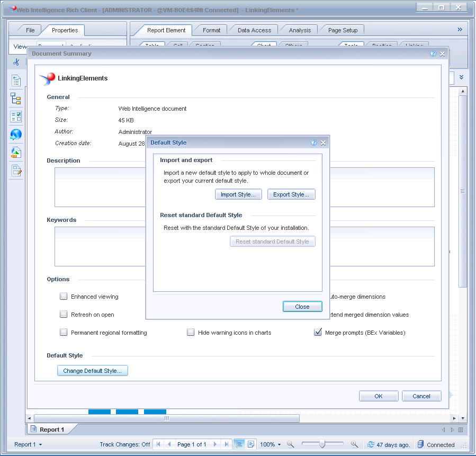Viewport: 476px width, 456px height.
Task: Expand the double-chevron below the ribbon
Action: 461,77
